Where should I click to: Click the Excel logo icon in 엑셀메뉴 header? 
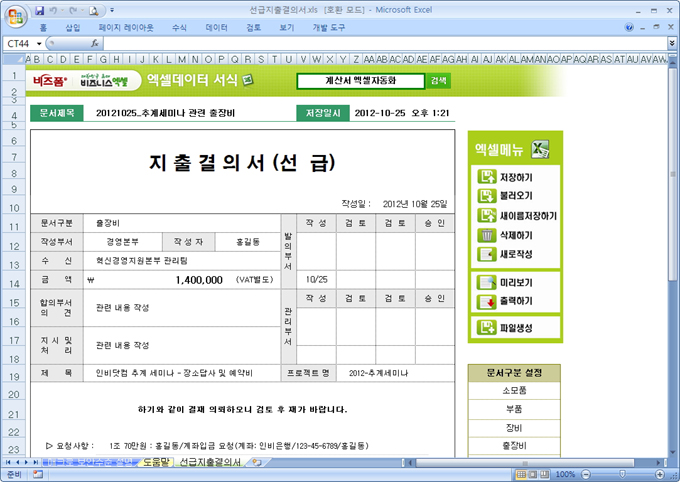pos(540,149)
